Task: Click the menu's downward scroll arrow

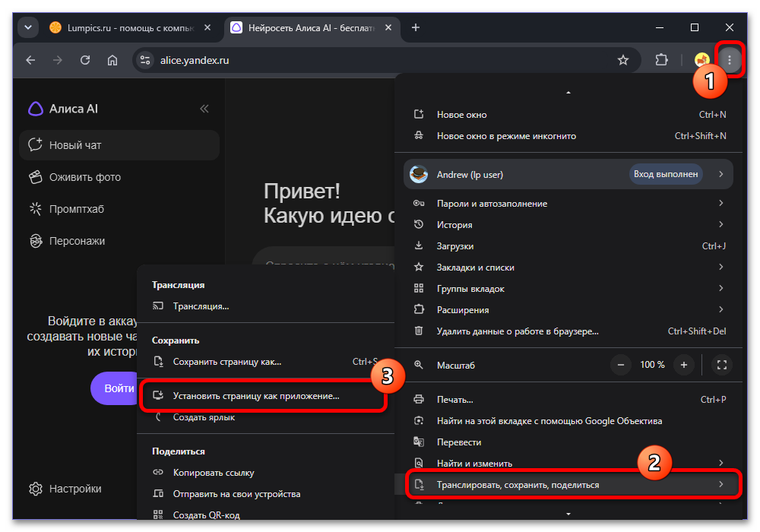Action: point(568,514)
